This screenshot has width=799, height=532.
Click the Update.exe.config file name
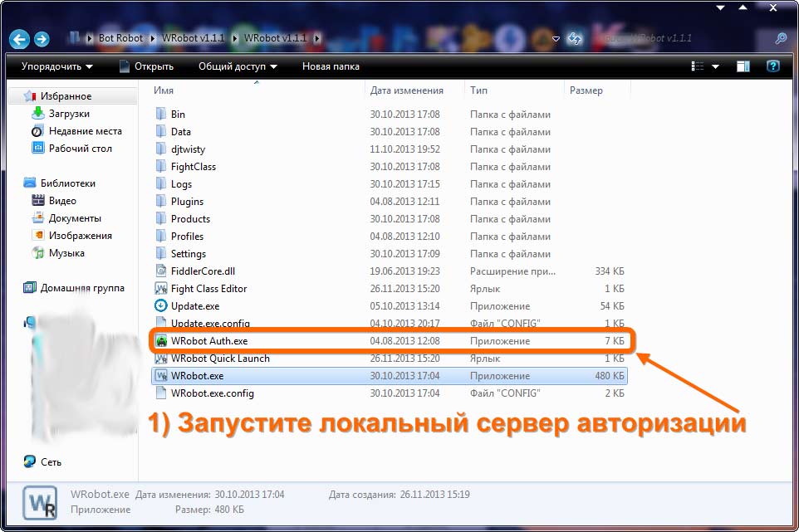click(x=210, y=323)
